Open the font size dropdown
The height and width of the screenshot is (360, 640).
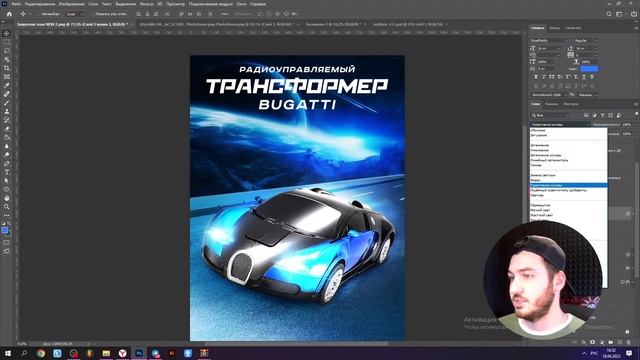(549, 48)
